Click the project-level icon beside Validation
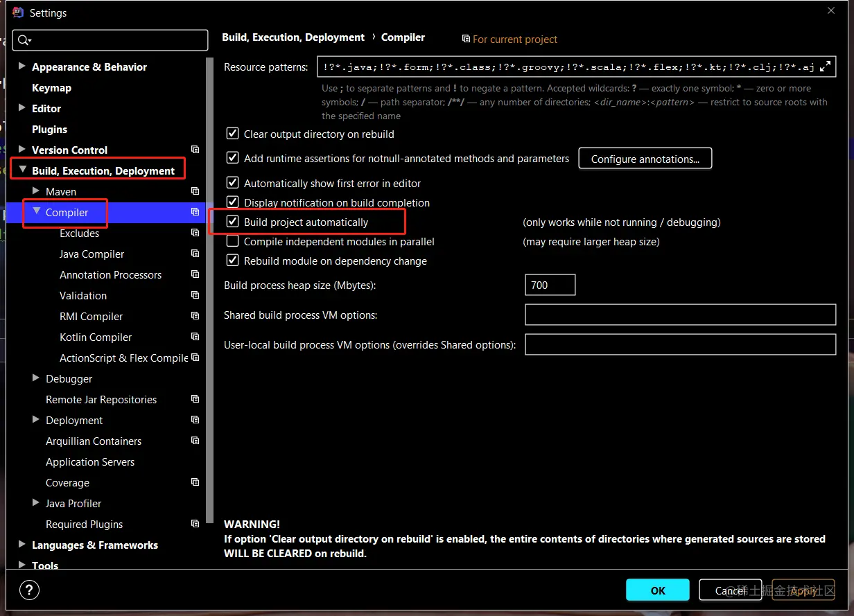This screenshot has width=854, height=616. [195, 295]
